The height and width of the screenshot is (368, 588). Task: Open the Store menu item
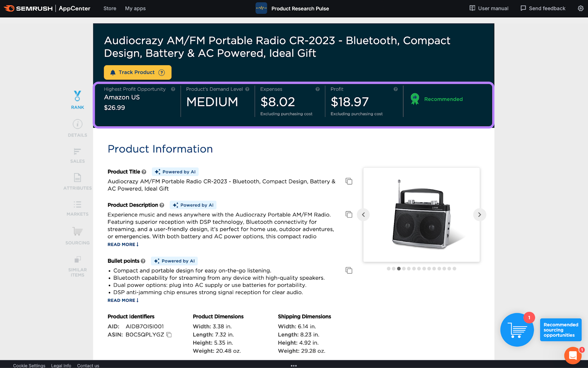click(110, 8)
